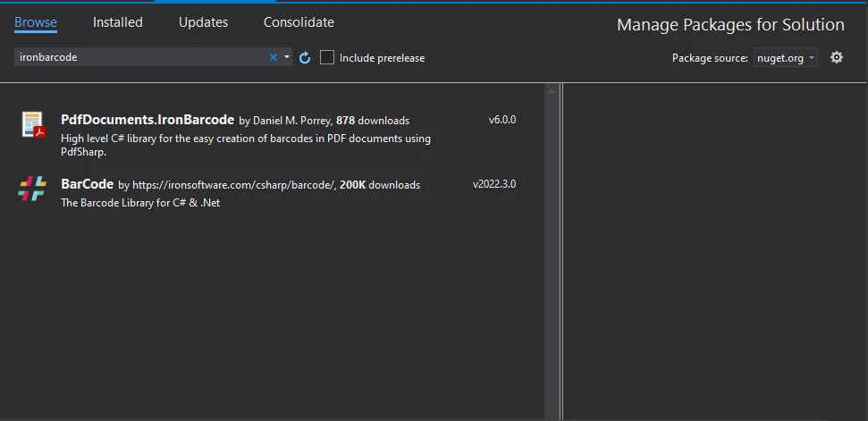Go to the Updates tab
Viewport: 868px width, 421px height.
pos(203,22)
